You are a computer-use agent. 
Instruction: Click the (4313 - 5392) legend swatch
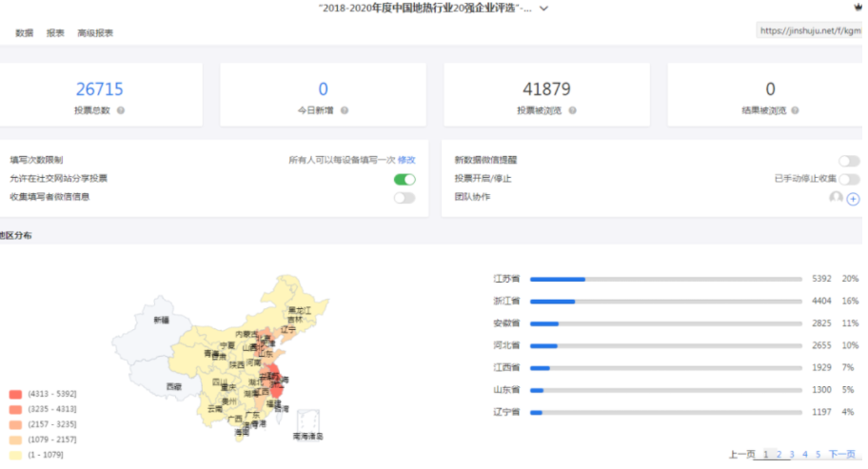coord(14,394)
